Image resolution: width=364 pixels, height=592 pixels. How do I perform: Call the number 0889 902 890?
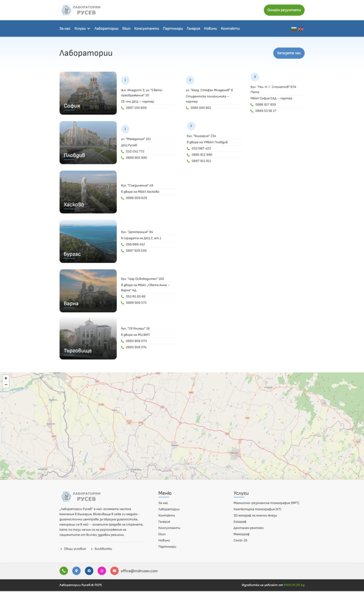136,158
